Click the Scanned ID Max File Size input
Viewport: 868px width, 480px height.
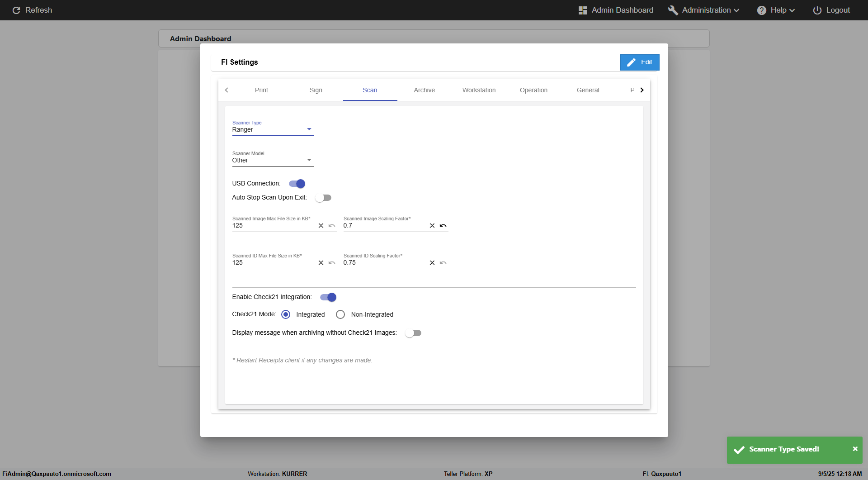tap(273, 263)
